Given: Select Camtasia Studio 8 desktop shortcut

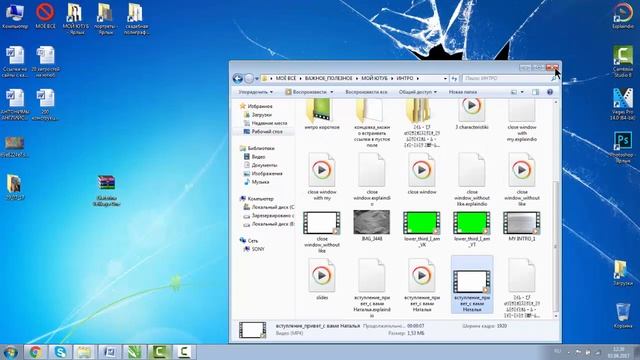Looking at the screenshot, I should 623,61.
